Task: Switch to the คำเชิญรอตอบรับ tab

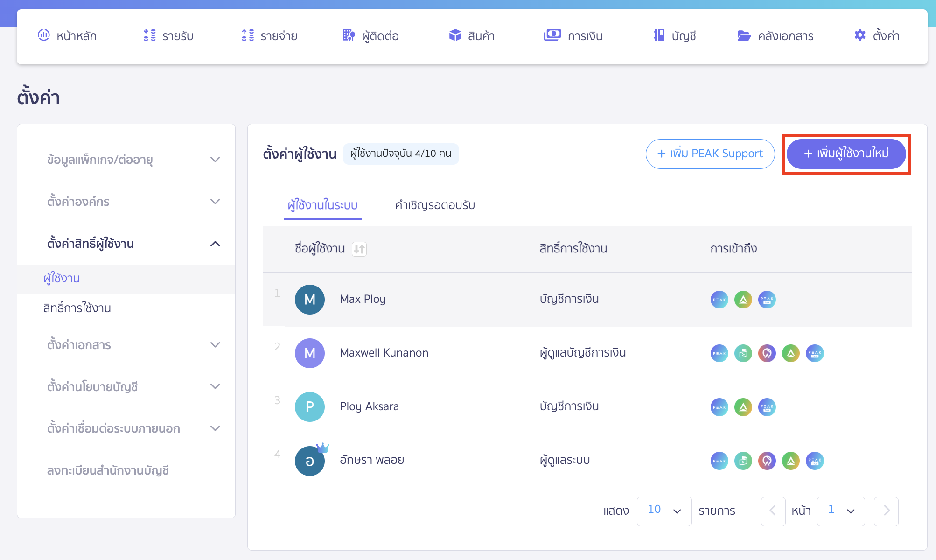Action: click(x=434, y=205)
